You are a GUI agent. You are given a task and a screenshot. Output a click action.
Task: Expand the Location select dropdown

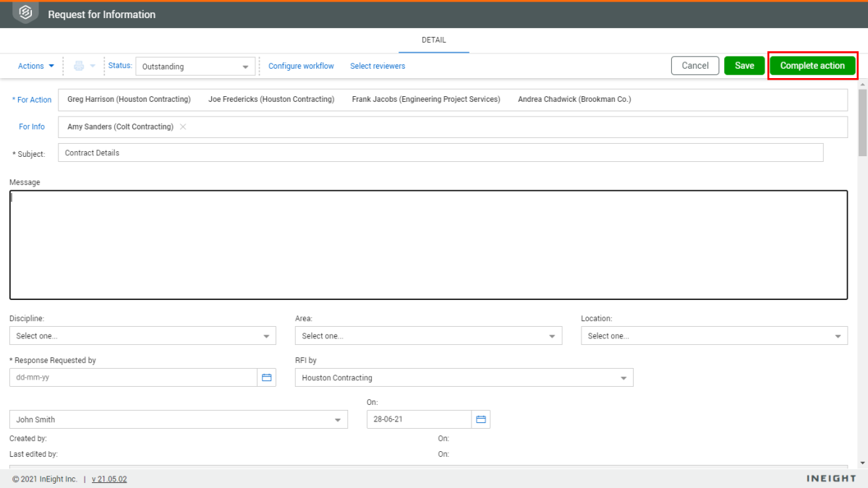[714, 335]
